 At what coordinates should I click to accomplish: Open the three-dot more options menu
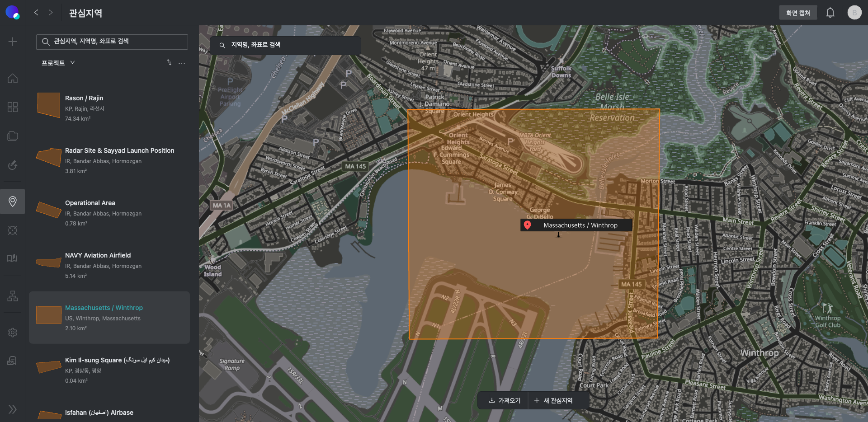tap(182, 63)
